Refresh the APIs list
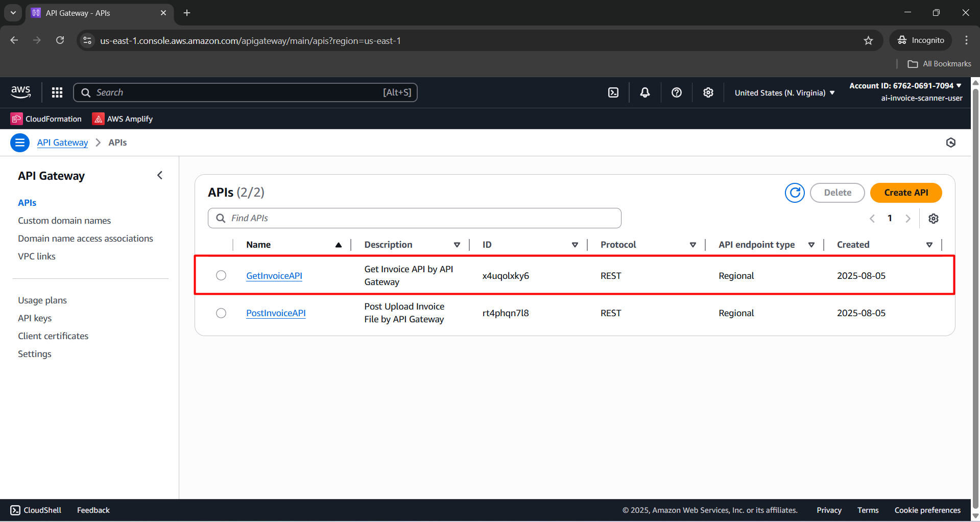Image resolution: width=980 pixels, height=522 pixels. pos(795,193)
